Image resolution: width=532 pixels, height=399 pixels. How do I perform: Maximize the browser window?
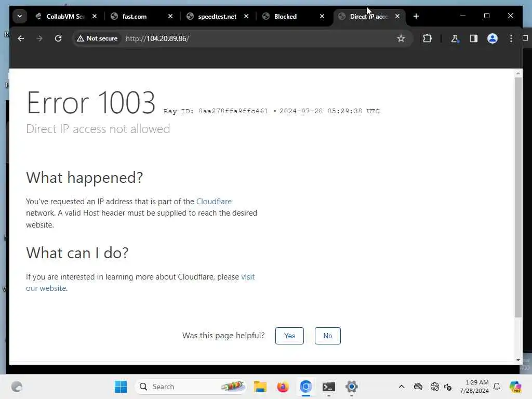(x=486, y=16)
